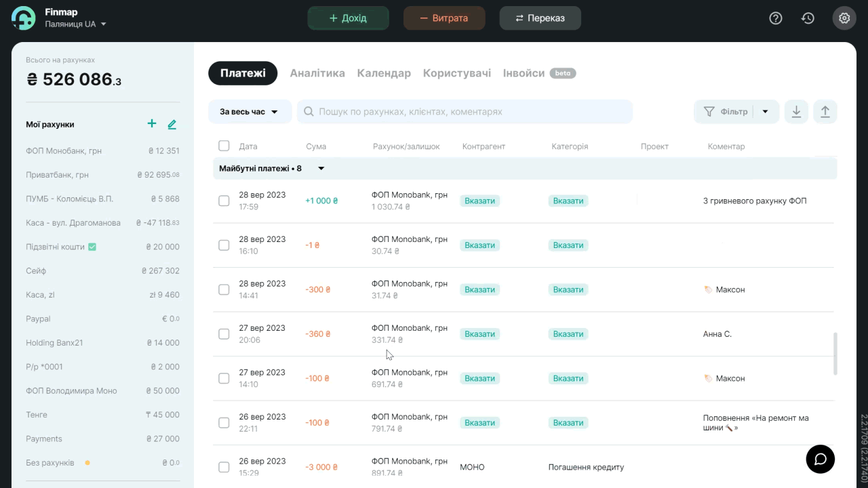Edit accounts with the pencil icon
The height and width of the screenshot is (488, 868).
click(x=172, y=124)
